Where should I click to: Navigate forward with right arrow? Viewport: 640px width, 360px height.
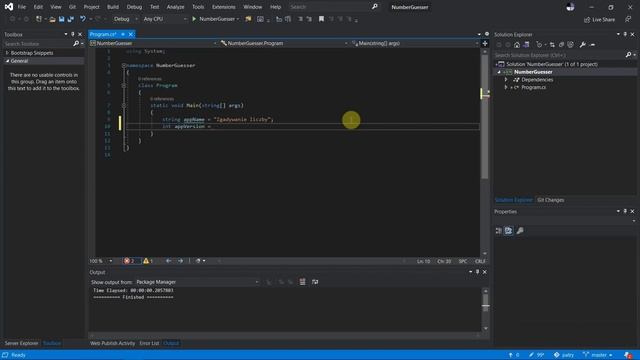click(x=180, y=261)
